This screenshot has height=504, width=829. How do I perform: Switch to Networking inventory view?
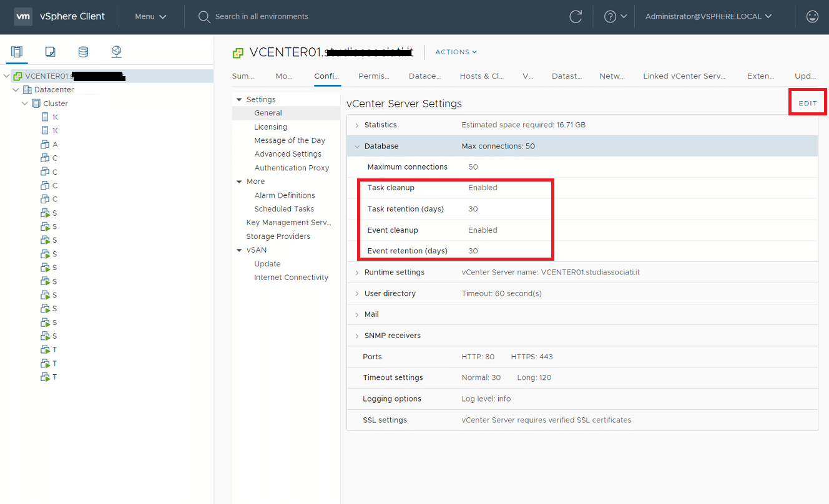coord(116,52)
